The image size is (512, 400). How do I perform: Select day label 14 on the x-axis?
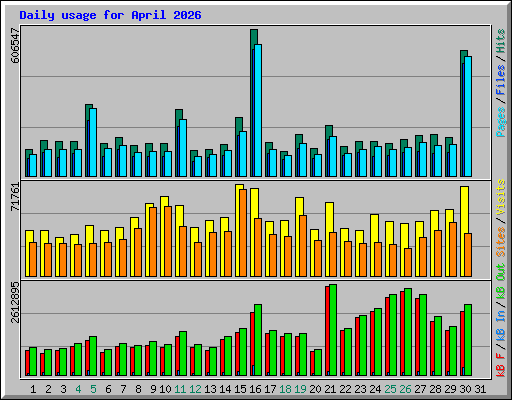[x=225, y=389]
